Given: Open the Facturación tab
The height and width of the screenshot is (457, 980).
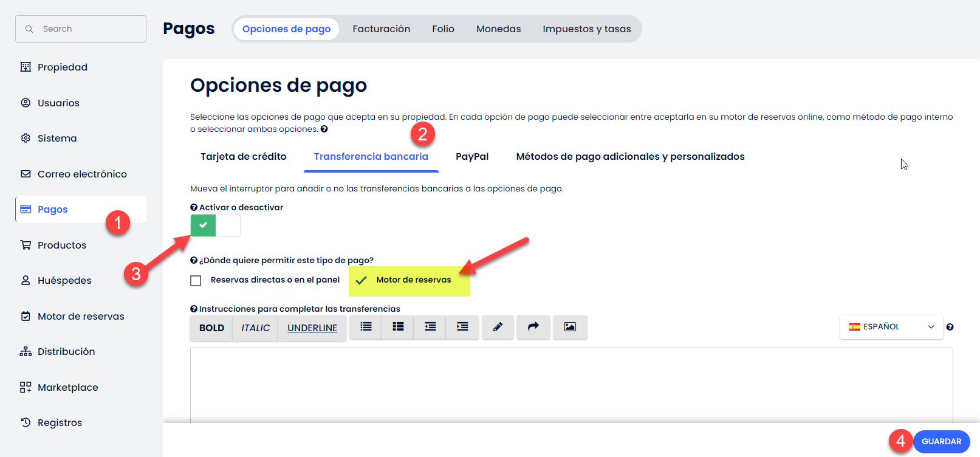Looking at the screenshot, I should (x=381, y=29).
